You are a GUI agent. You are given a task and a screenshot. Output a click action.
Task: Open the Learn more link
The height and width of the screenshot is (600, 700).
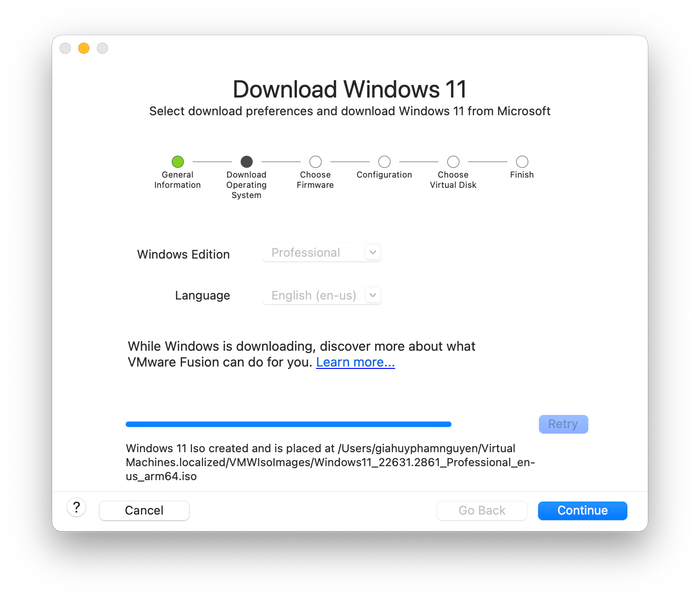click(355, 362)
